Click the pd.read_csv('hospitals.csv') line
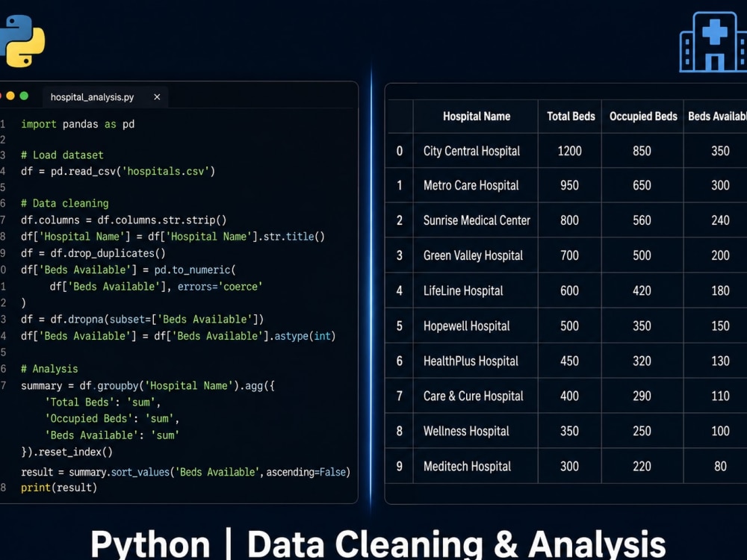Viewport: 747px width, 560px height. (x=118, y=172)
